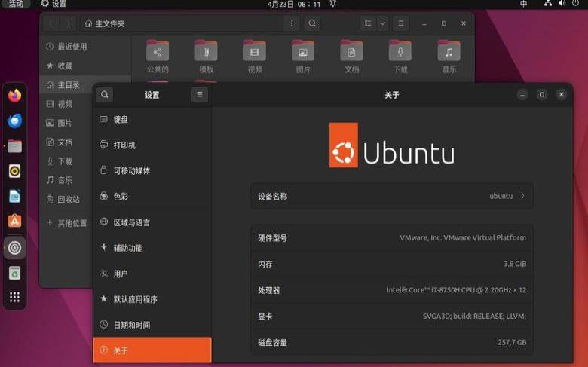Open the Trash icon in the dock
The height and width of the screenshot is (367, 588).
tap(14, 273)
